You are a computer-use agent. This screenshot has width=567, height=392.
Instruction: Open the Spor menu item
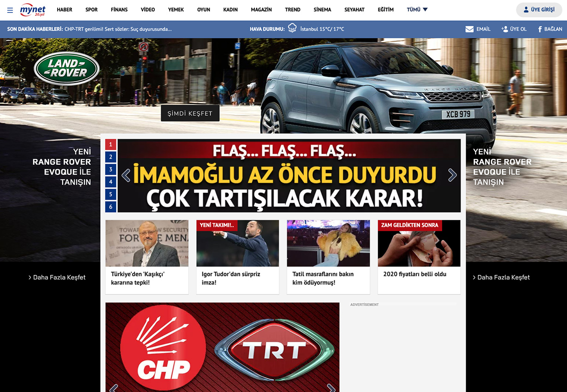click(91, 10)
